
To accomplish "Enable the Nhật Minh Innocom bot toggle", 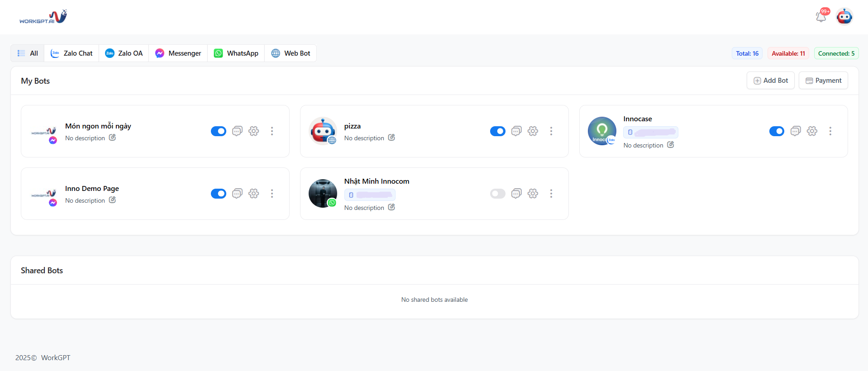I will (497, 194).
